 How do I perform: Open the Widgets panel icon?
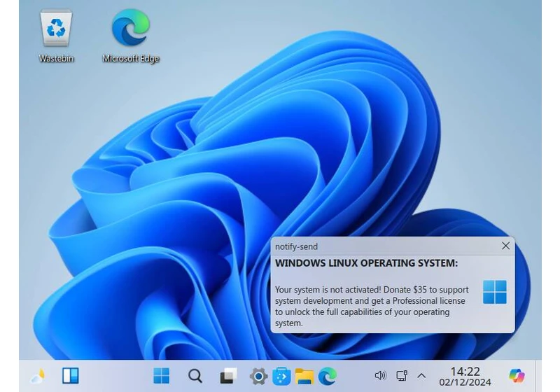71,376
